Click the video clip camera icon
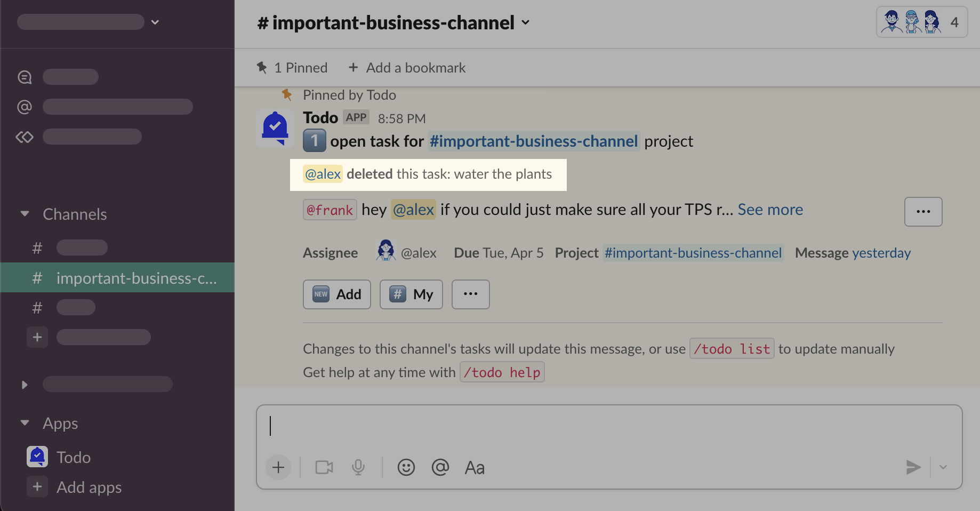This screenshot has height=511, width=980. click(324, 468)
